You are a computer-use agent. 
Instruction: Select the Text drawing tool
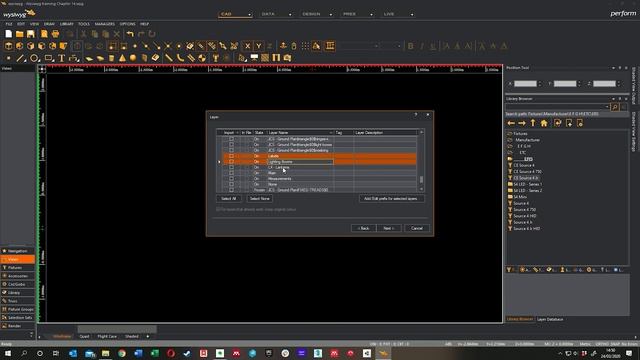tap(61, 58)
